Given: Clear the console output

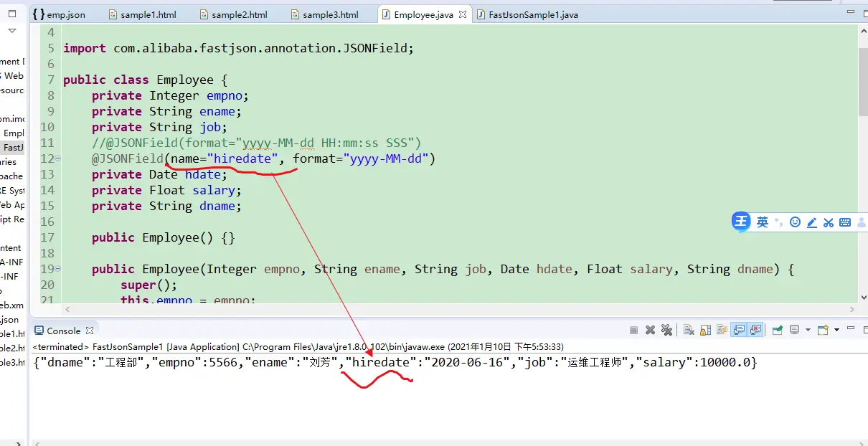Looking at the screenshot, I should 689,330.
